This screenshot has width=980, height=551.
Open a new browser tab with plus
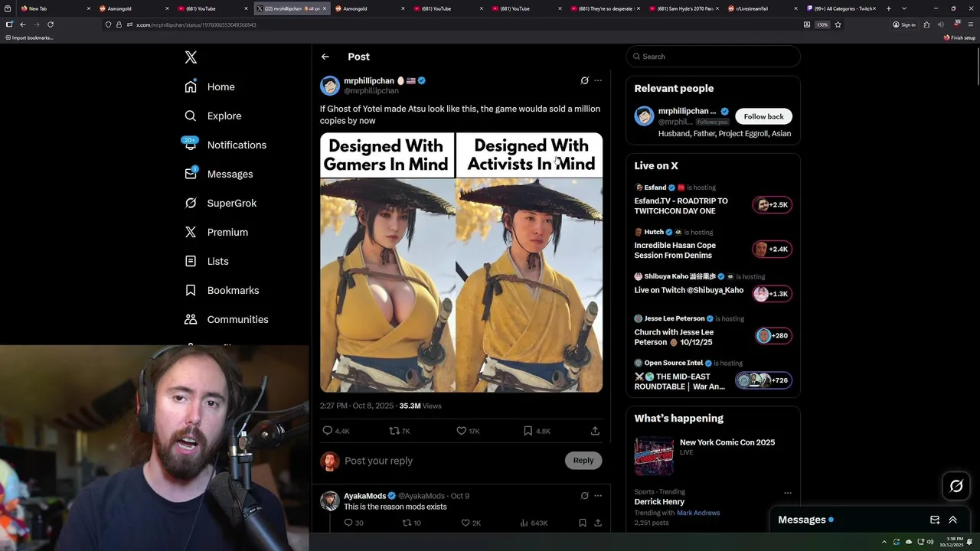pyautogui.click(x=888, y=8)
